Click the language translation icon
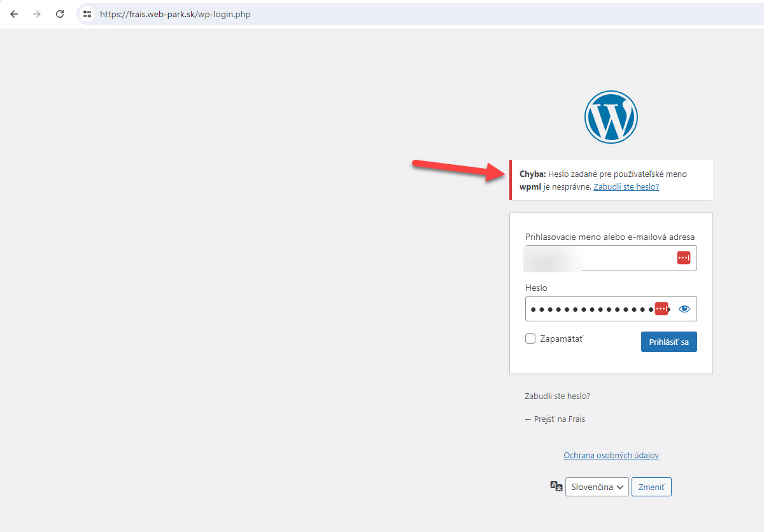This screenshot has width=764, height=532. click(x=556, y=486)
